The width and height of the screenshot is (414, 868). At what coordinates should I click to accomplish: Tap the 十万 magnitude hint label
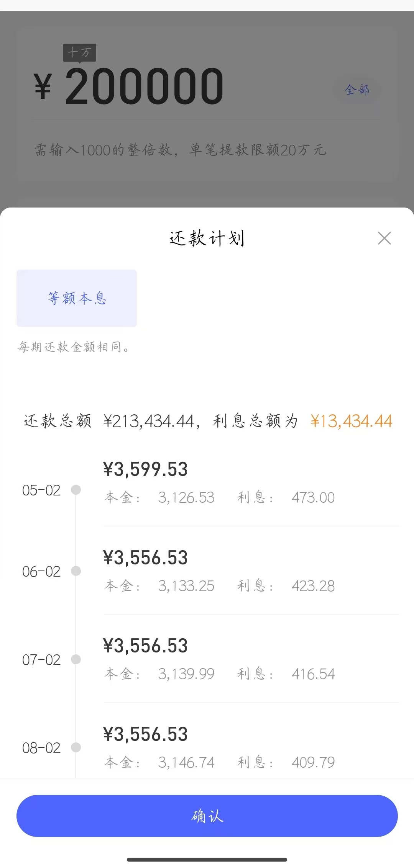tap(79, 52)
